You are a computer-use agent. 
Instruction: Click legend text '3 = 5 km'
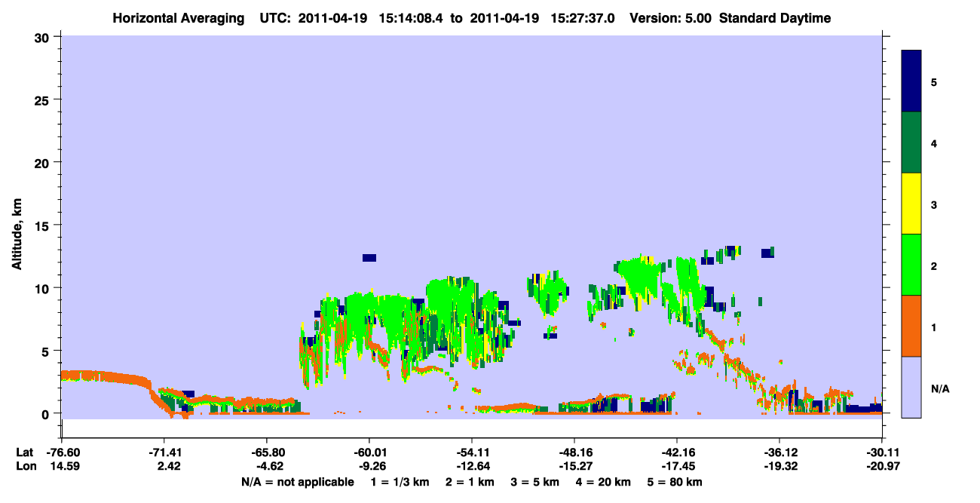click(534, 482)
